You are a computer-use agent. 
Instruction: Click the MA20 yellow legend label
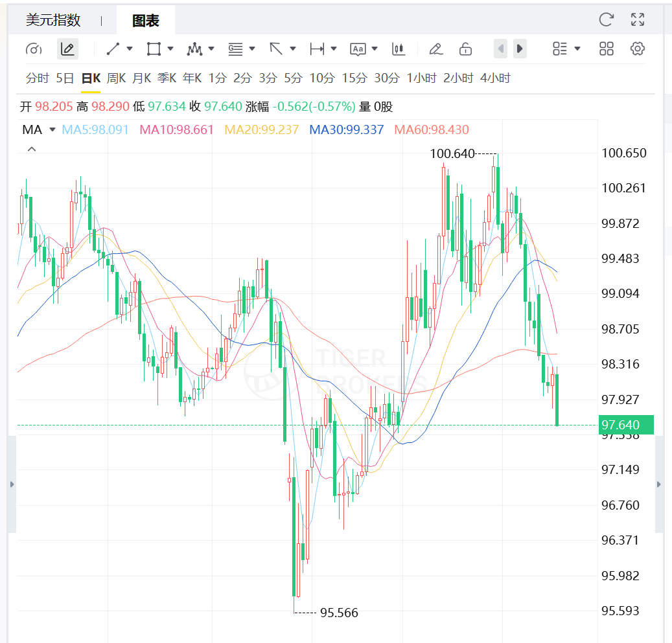(262, 130)
